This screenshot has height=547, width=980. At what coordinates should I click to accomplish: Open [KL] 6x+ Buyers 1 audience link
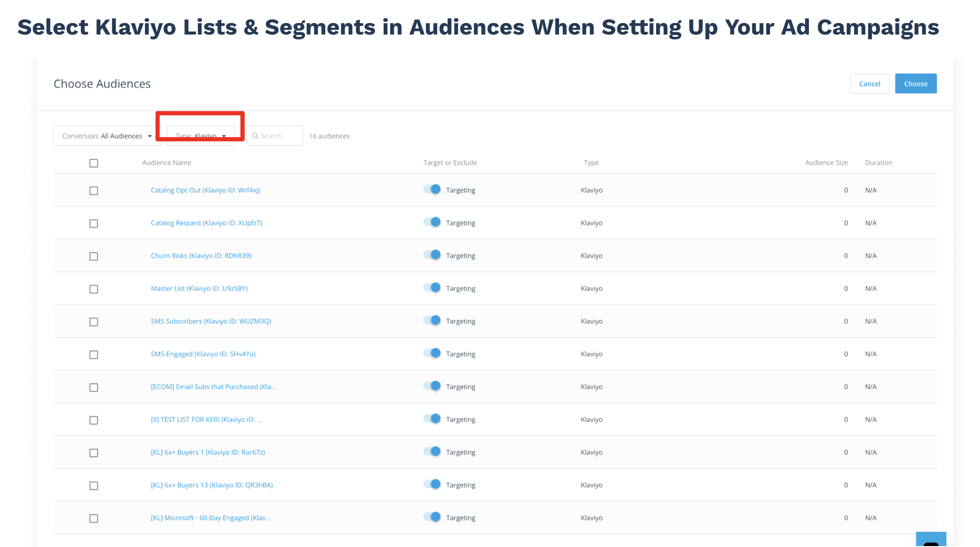[x=208, y=452]
